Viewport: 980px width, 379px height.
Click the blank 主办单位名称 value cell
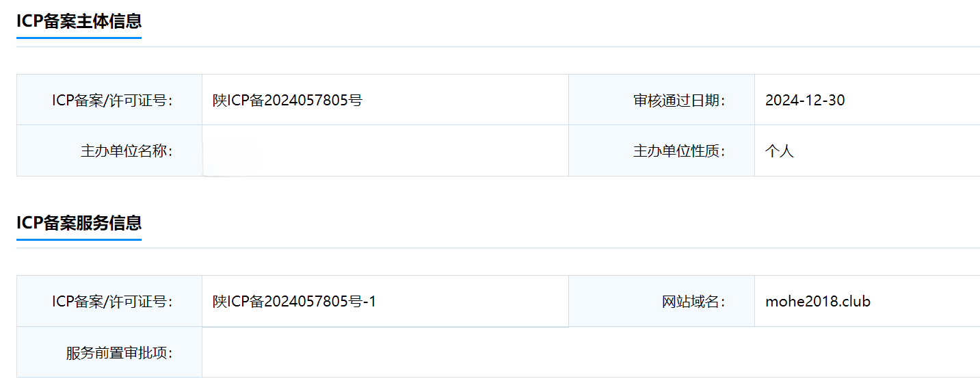(385, 151)
